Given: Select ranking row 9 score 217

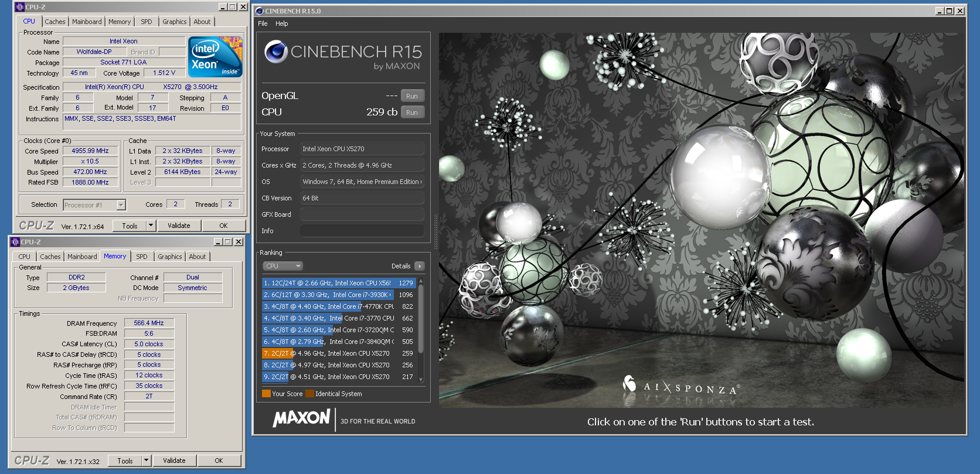Looking at the screenshot, I should [x=339, y=377].
